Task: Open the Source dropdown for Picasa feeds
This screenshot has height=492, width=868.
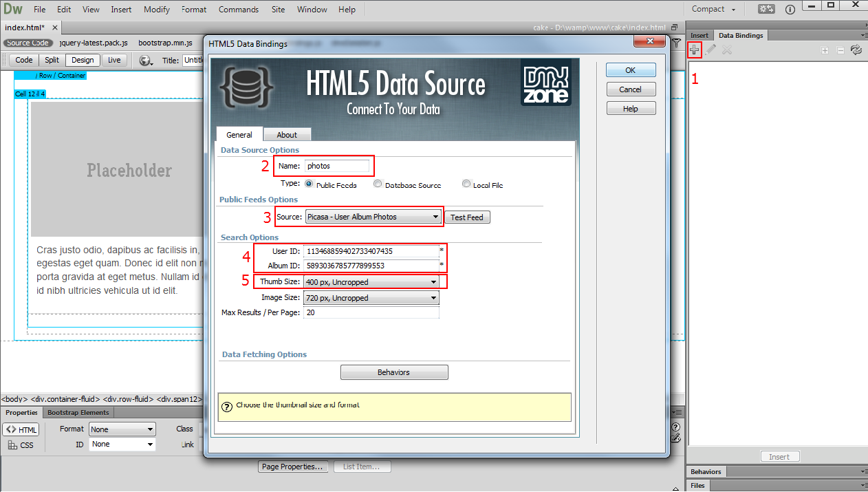Action: tap(373, 217)
